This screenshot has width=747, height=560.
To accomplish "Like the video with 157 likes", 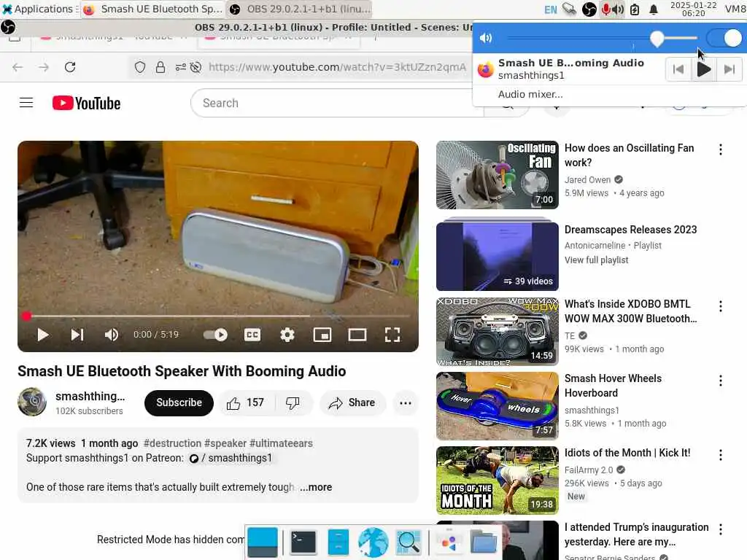I will [x=246, y=402].
